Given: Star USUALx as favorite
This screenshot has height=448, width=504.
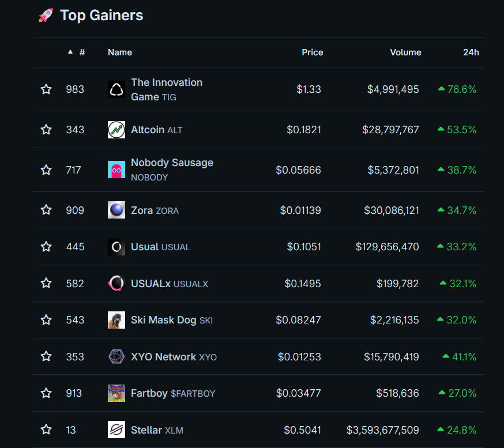Looking at the screenshot, I should pyautogui.click(x=46, y=283).
